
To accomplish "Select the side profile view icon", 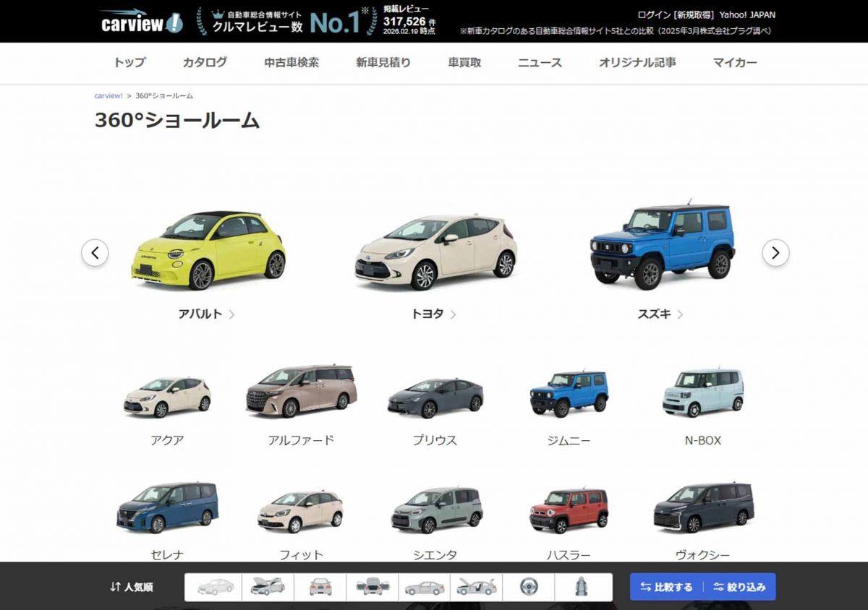I will 424,587.
